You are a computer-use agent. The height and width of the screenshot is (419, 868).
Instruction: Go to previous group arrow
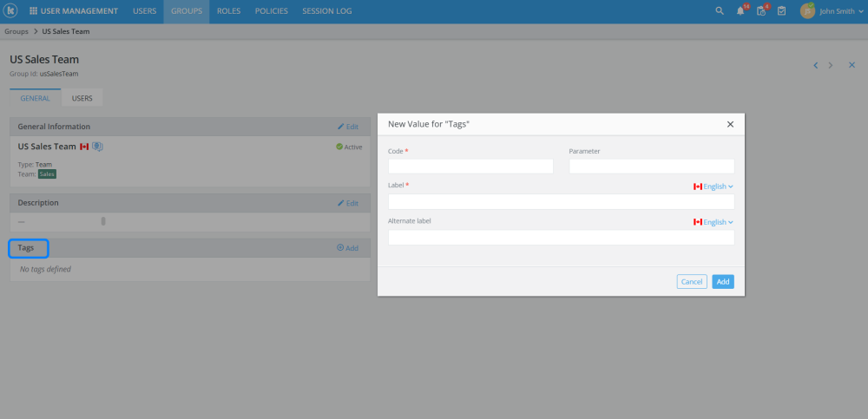pyautogui.click(x=815, y=65)
